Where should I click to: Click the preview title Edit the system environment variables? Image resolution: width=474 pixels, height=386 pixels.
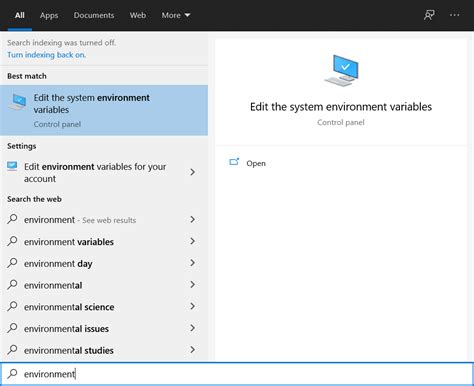tap(341, 107)
